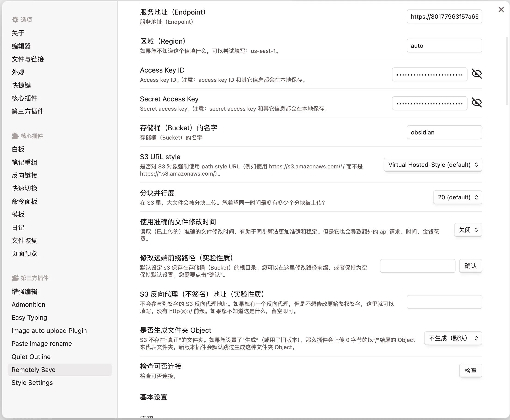Open the 外观 settings section
The width and height of the screenshot is (510, 420).
click(60, 72)
